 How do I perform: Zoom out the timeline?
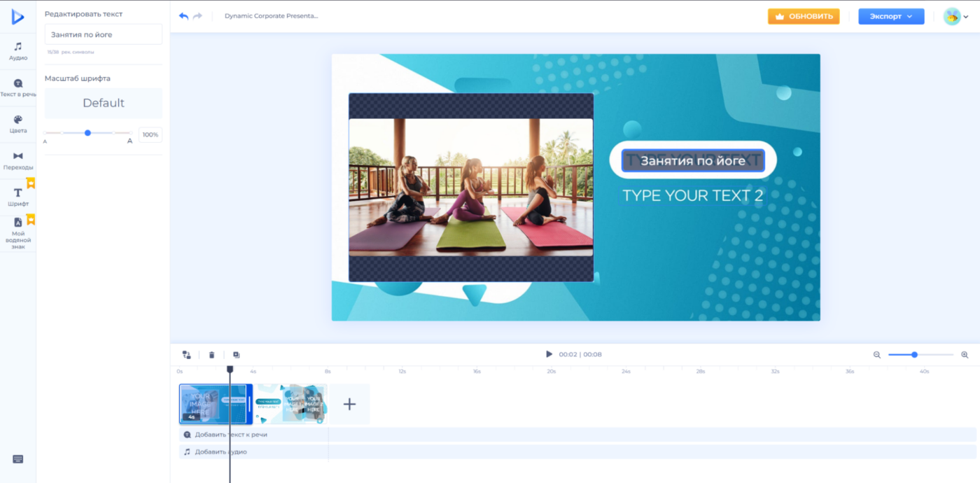[x=877, y=355]
